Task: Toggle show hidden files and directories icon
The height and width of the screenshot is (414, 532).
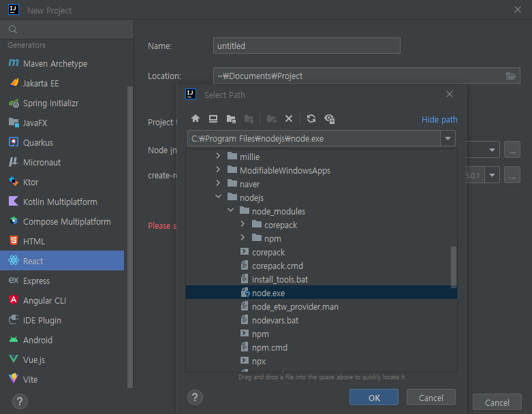Action: pos(330,118)
